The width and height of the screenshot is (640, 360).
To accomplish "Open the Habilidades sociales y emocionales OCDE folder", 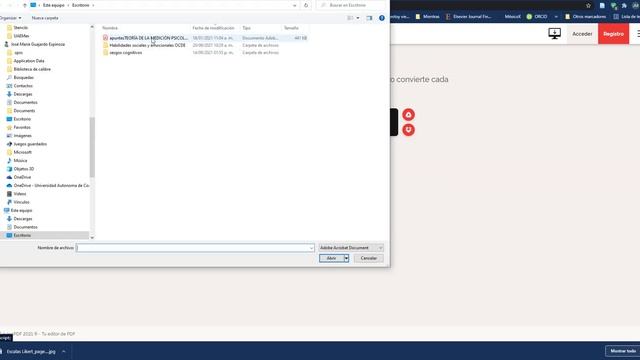I will pyautogui.click(x=147, y=45).
